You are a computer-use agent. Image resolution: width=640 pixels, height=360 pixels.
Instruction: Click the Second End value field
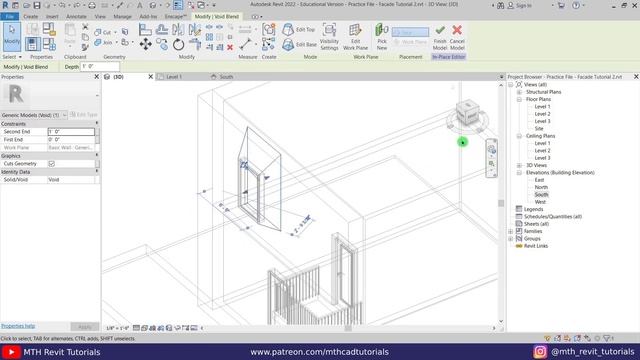pos(71,132)
